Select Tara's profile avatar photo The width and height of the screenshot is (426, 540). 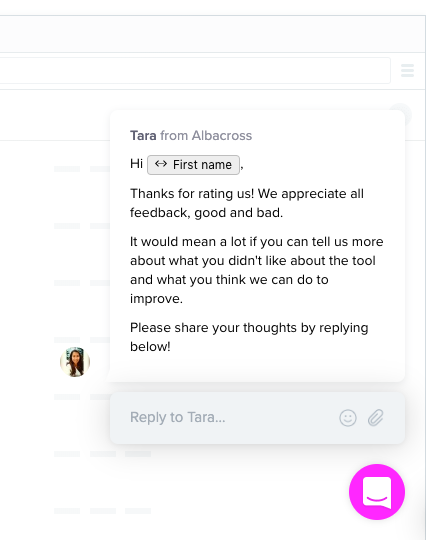tap(75, 362)
